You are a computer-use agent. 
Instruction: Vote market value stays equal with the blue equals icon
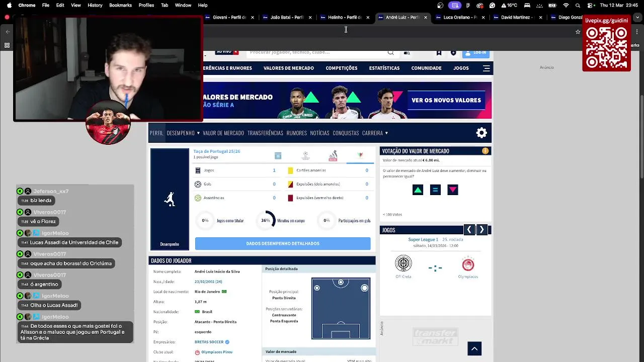pos(435,190)
